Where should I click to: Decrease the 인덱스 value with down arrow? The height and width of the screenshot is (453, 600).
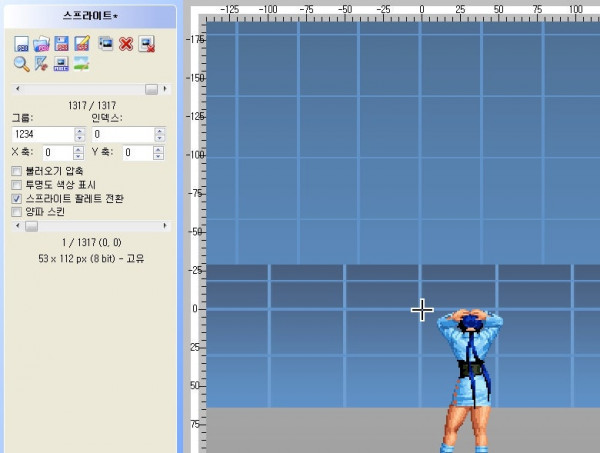160,138
